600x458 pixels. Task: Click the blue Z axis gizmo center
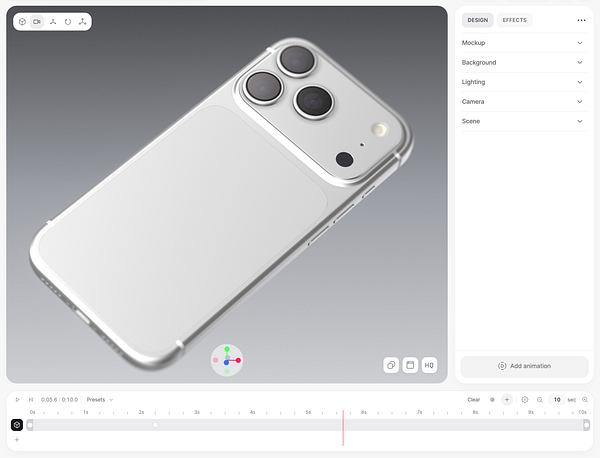pos(227,362)
